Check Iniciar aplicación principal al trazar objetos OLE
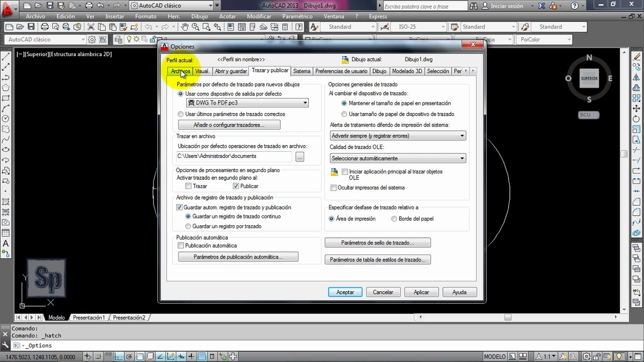The image size is (644, 362). 345,172
